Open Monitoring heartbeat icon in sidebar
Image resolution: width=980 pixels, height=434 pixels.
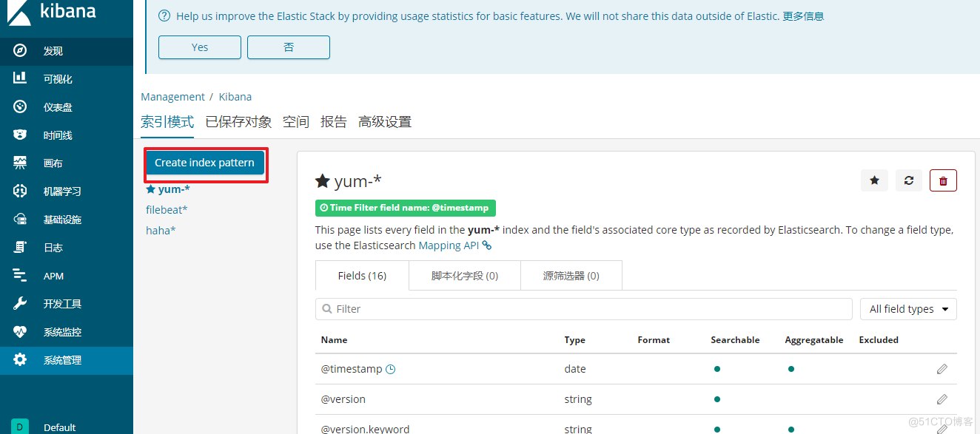[x=20, y=331]
